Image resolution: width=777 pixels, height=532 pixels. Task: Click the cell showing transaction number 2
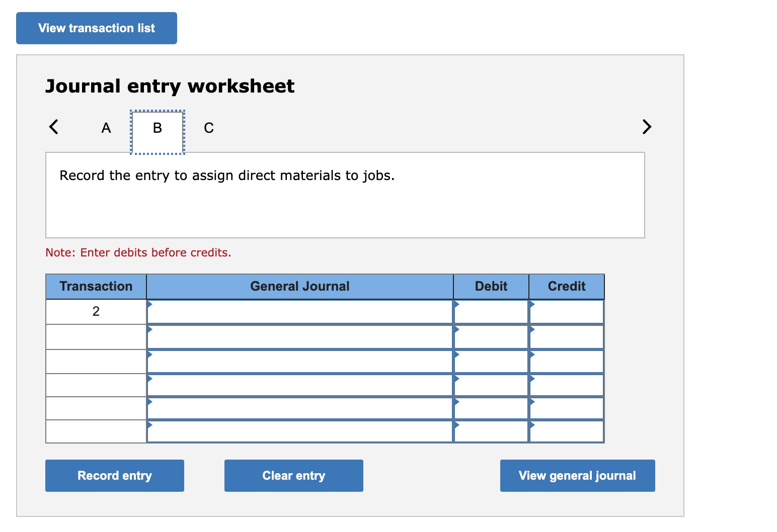point(96,311)
